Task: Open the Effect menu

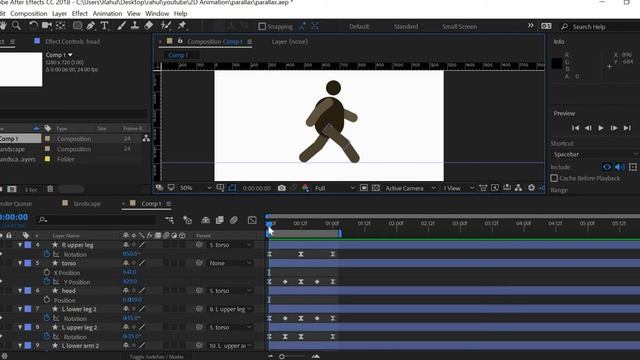Action: click(x=80, y=13)
